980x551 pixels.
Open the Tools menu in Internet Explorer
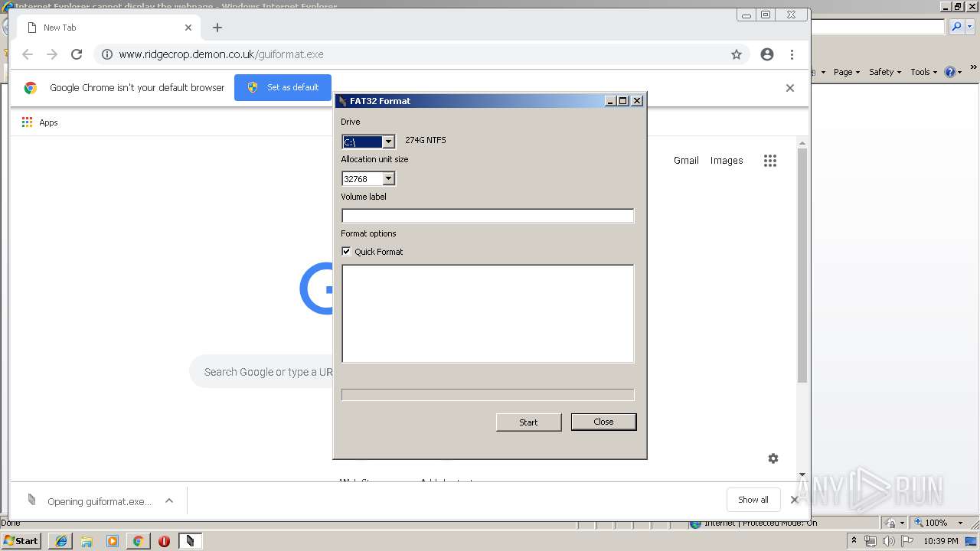coord(924,72)
